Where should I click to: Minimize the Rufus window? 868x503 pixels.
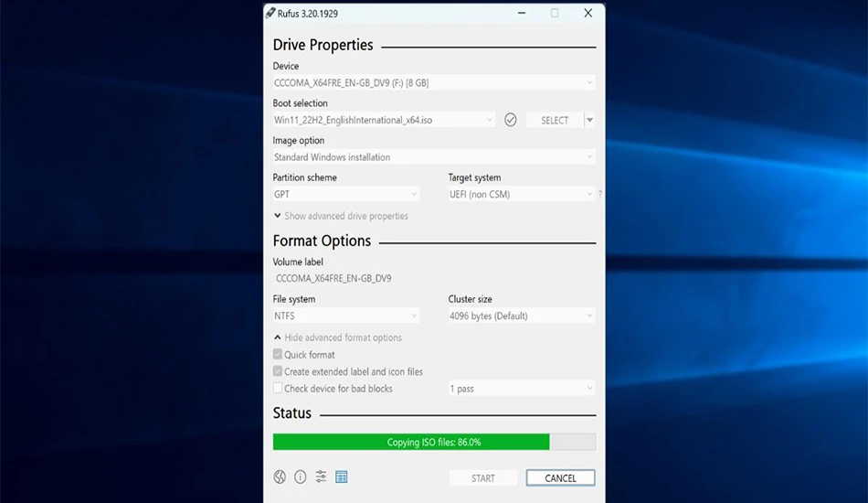click(x=522, y=13)
